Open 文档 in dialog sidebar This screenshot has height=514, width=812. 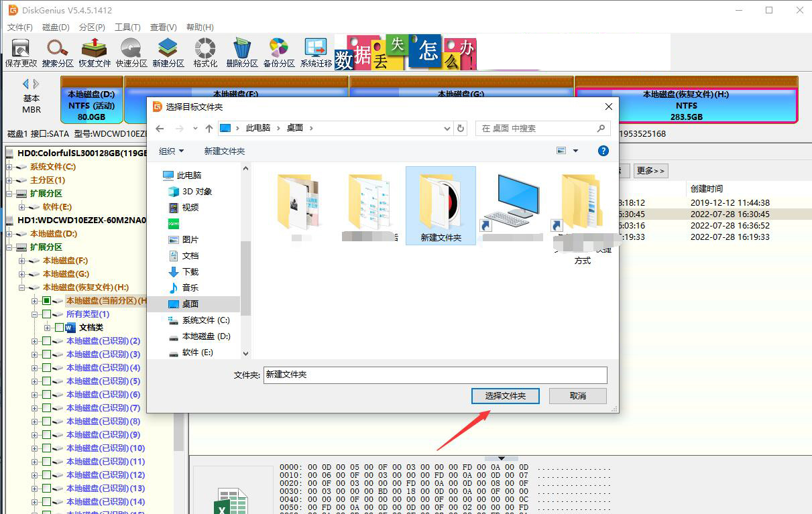[x=183, y=255]
